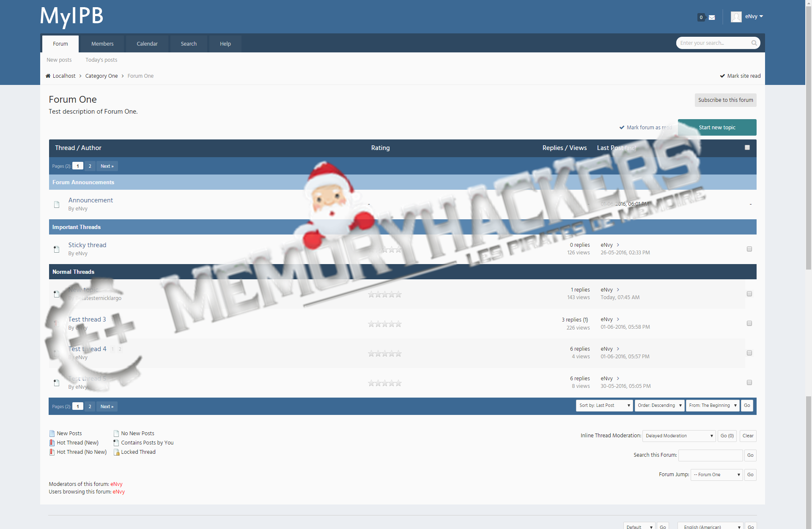This screenshot has height=529, width=812.
Task: Go to last post arrow for Test thread 3
Action: 618,319
